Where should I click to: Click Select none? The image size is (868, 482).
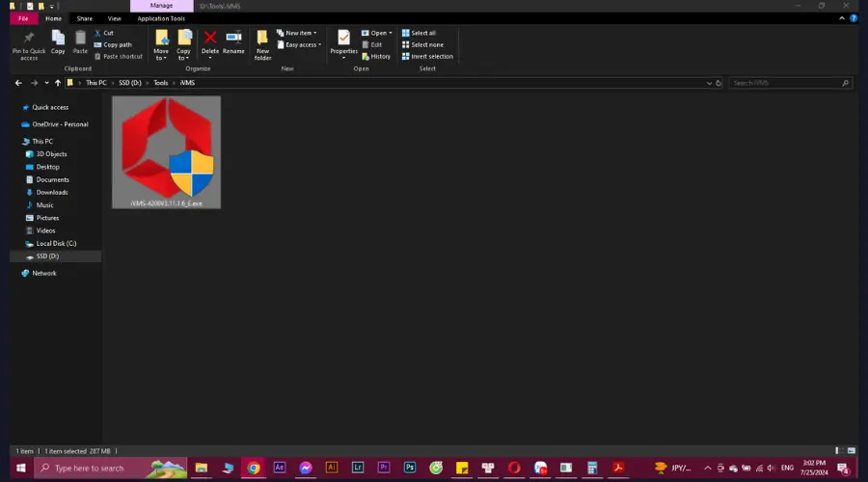pyautogui.click(x=423, y=44)
